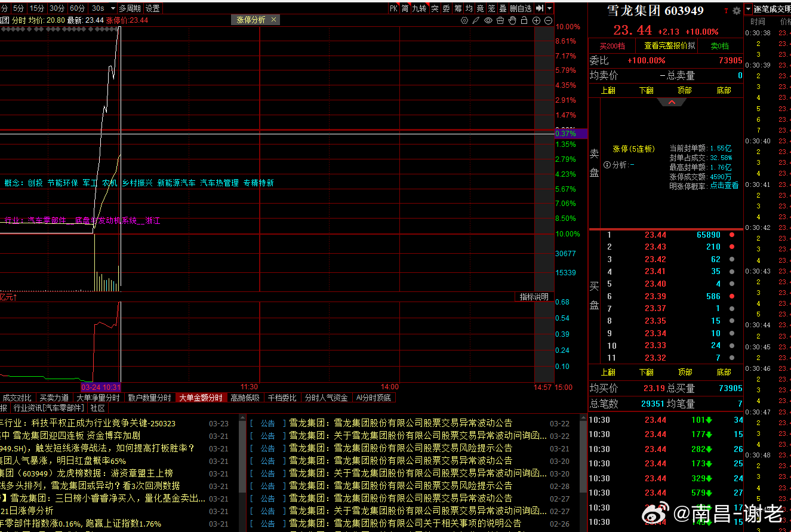Viewport: 791px width, 532px height.
Task: Click 点击查看 next to 明涨停概率
Action: point(724,186)
